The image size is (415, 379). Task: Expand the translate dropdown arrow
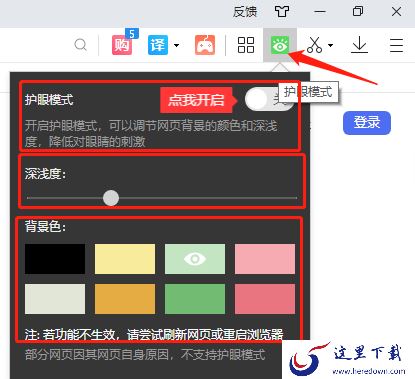point(176,45)
